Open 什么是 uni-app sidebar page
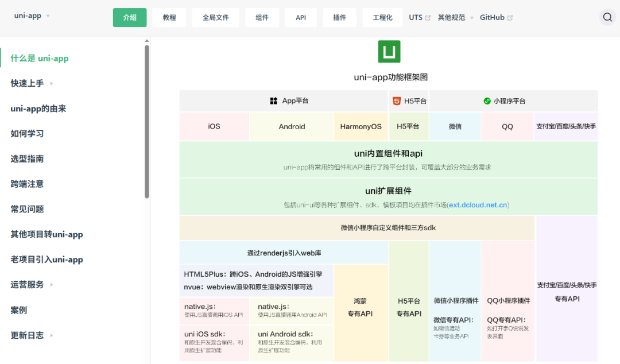620x364 pixels. [40, 58]
